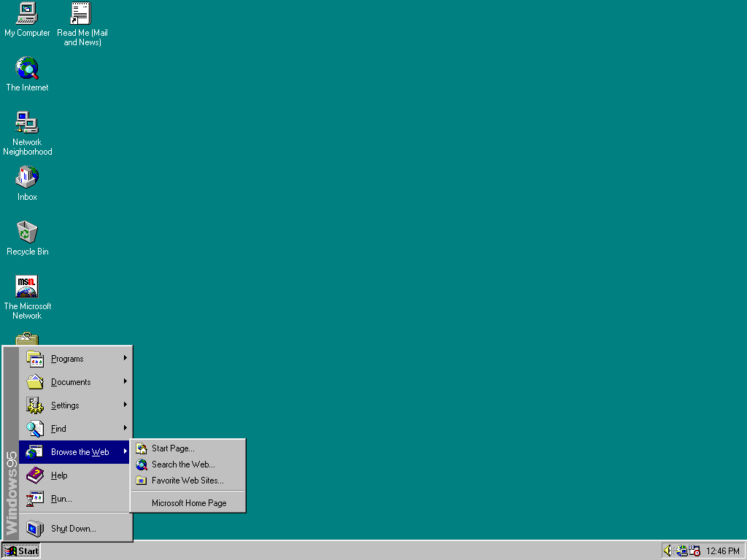The width and height of the screenshot is (747, 560).
Task: Choose Run... from the Start menu
Action: coord(74,499)
